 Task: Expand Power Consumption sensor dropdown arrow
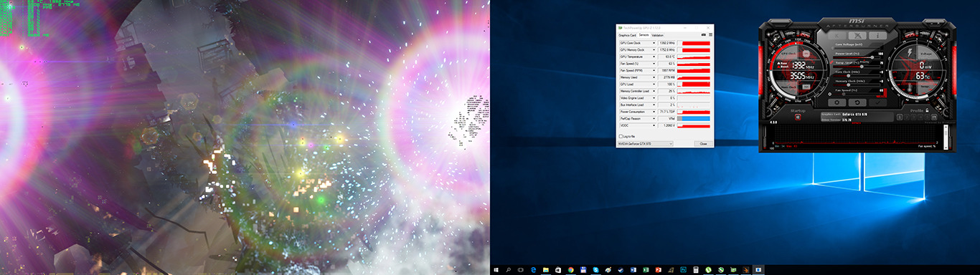(654, 112)
